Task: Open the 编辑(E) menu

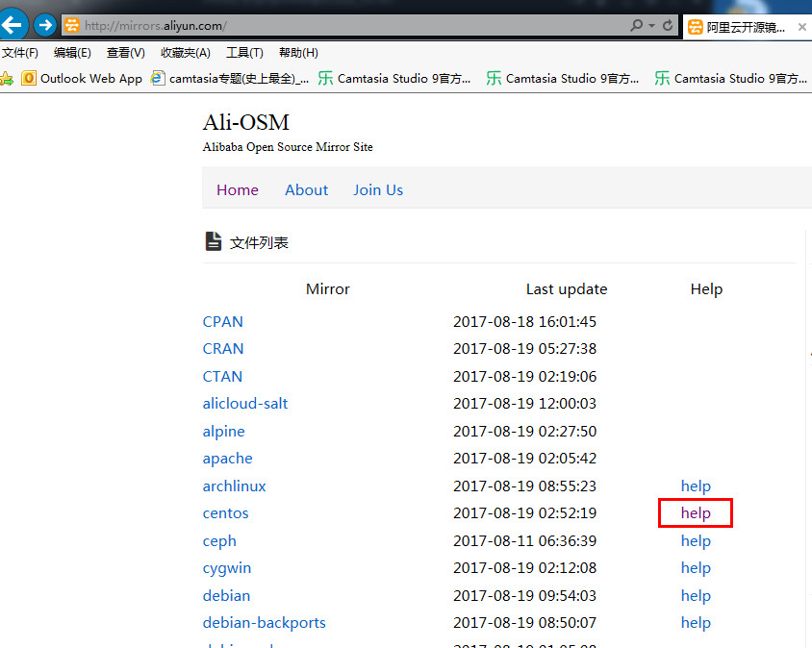Action: tap(72, 53)
